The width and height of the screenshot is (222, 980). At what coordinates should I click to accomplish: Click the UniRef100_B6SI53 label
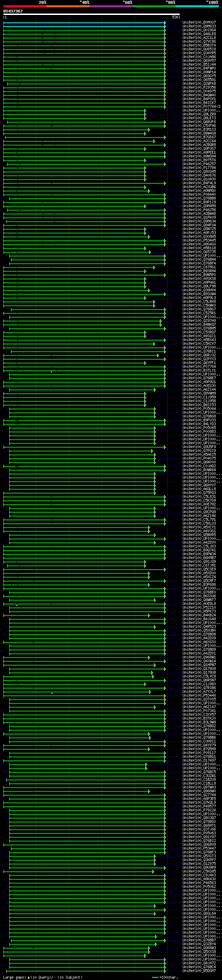(x=199, y=405)
